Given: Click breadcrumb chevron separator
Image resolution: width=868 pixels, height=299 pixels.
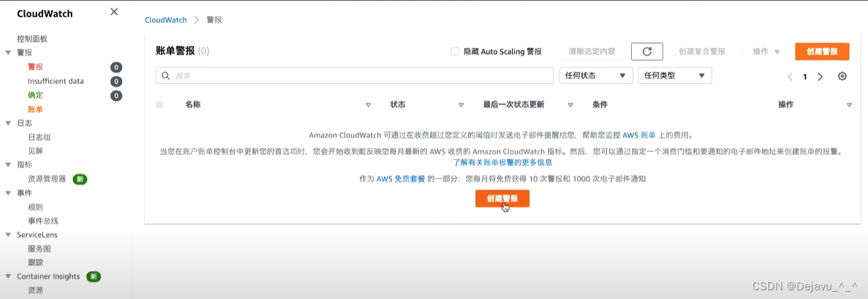Looking at the screenshot, I should click(x=197, y=20).
